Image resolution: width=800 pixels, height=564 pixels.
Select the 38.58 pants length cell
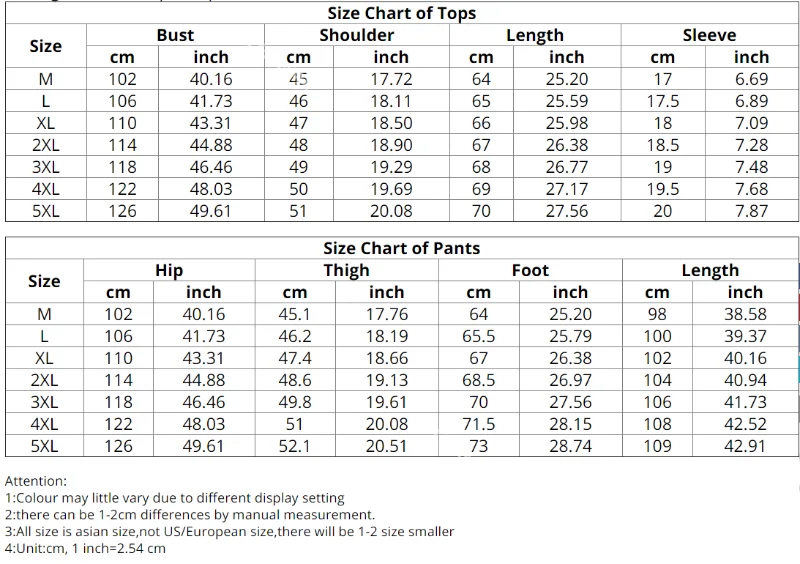point(744,314)
